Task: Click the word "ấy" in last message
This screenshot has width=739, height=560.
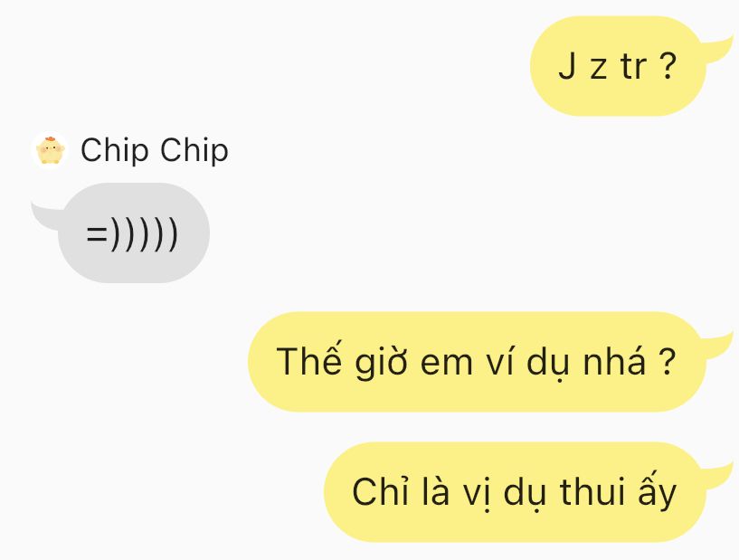Action: click(658, 493)
